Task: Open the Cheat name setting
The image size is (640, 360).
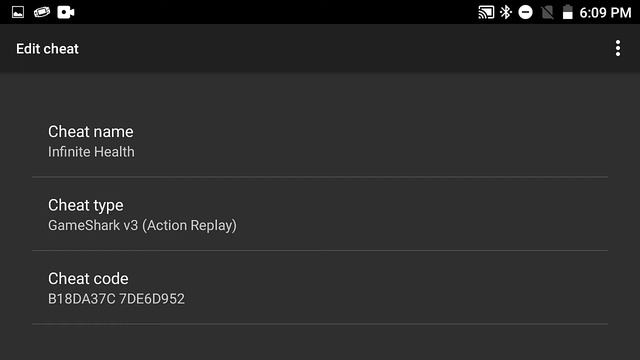Action: 320,141
